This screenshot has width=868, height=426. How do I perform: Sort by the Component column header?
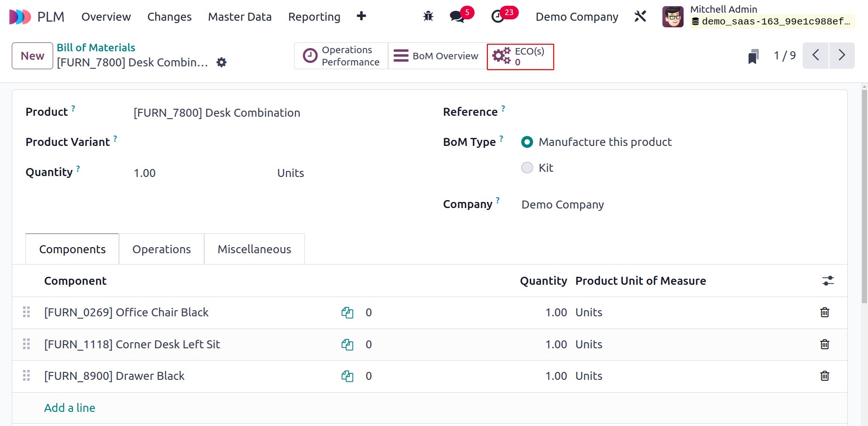75,281
